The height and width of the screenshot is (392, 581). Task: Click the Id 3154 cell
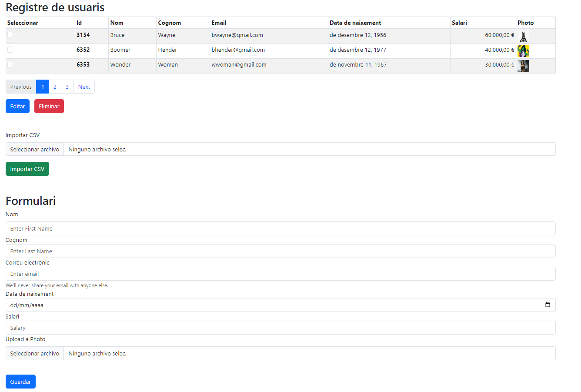tap(92, 36)
